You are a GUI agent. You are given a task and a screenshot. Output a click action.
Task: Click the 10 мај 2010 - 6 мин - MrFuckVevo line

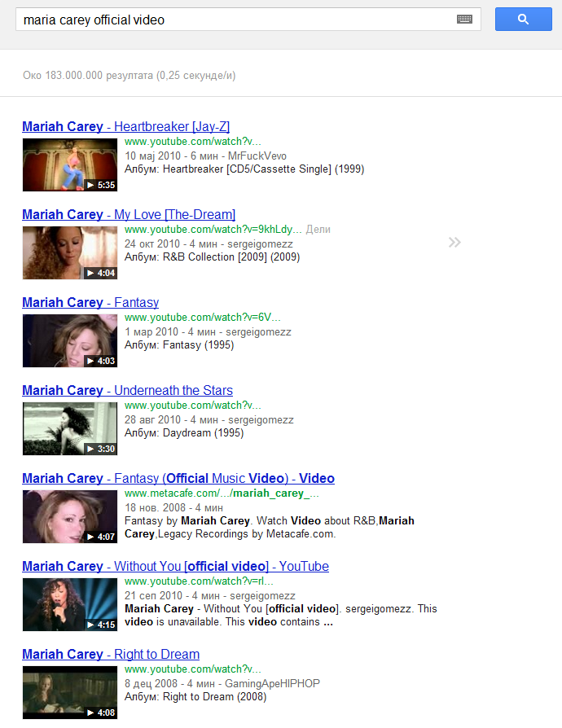point(205,156)
